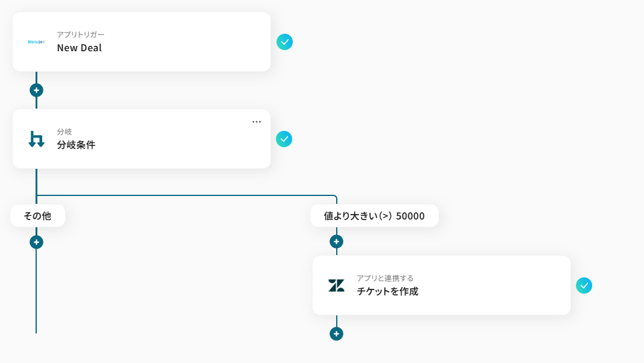Add step under the その他 branch

(36, 242)
